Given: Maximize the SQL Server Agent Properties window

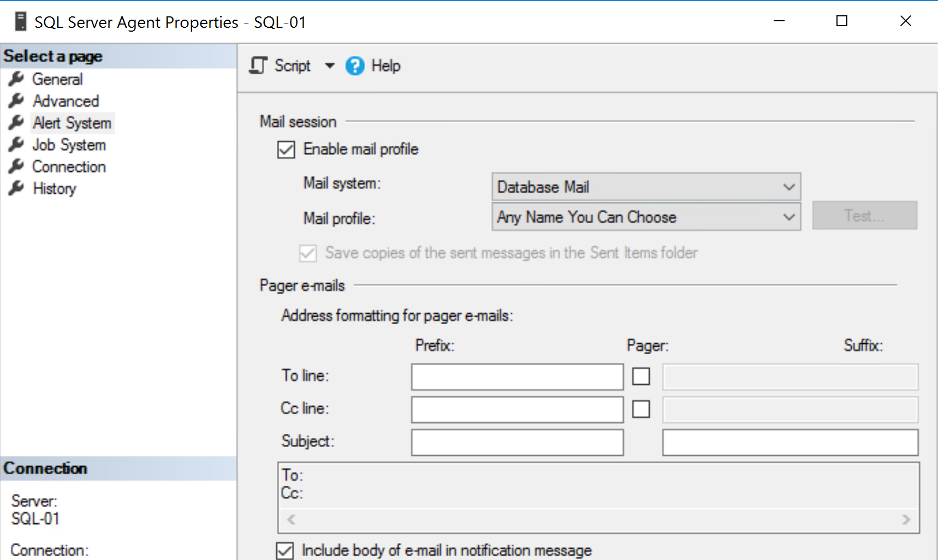Looking at the screenshot, I should [842, 21].
